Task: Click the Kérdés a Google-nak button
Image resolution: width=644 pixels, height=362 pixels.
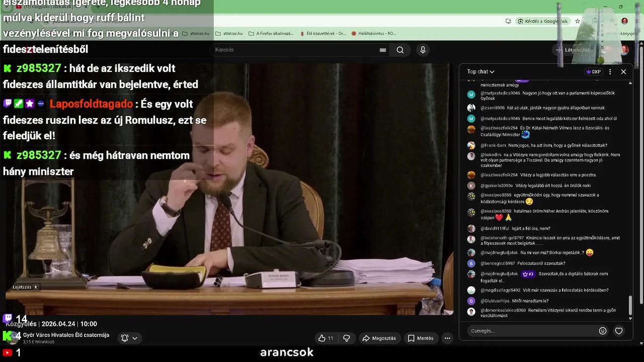Action: coord(543,21)
